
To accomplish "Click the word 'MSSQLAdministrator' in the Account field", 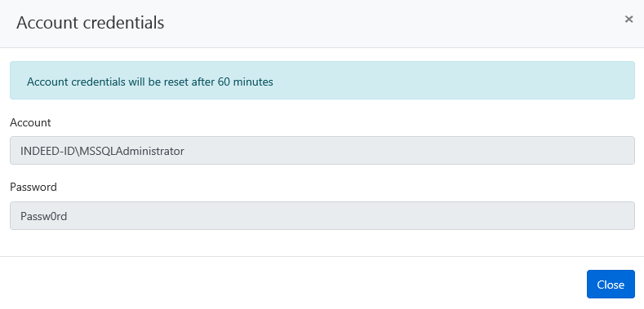I will [132, 151].
